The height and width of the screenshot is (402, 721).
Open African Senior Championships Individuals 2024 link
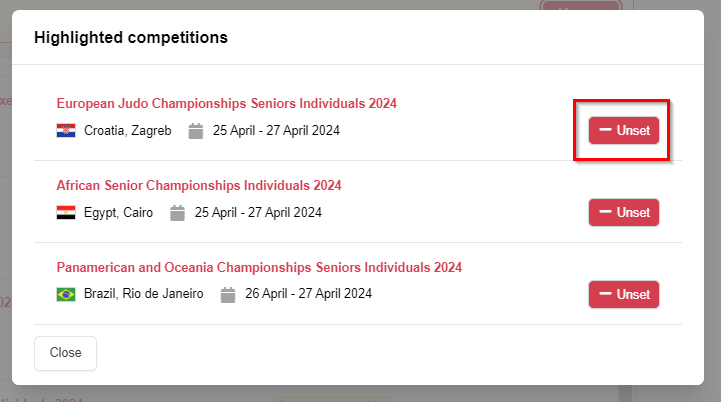(199, 185)
